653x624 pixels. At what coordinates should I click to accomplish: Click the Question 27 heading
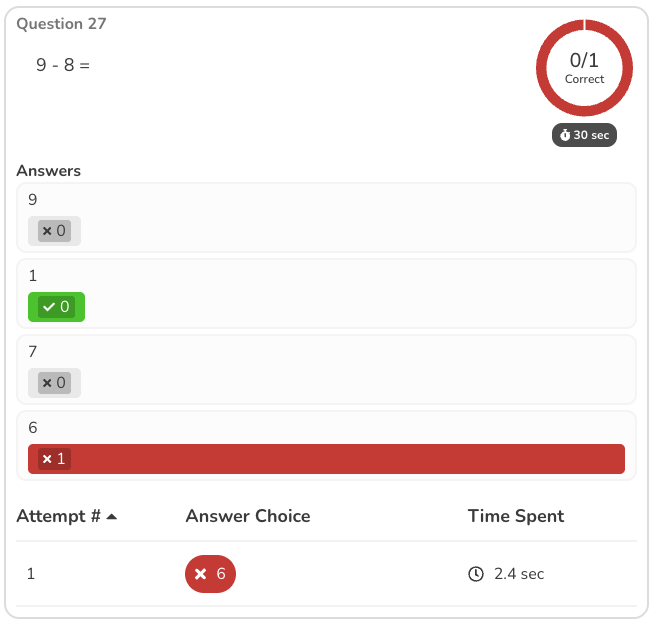61,23
